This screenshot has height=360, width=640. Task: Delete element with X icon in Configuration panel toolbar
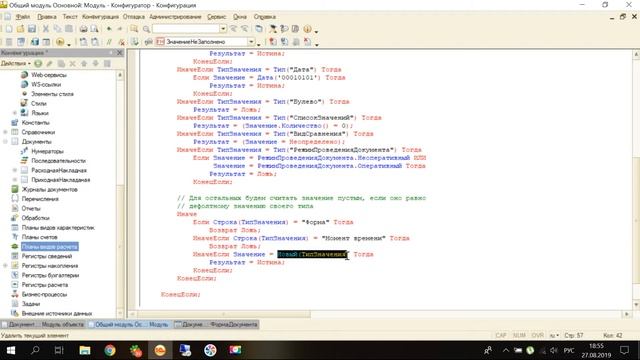point(73,63)
